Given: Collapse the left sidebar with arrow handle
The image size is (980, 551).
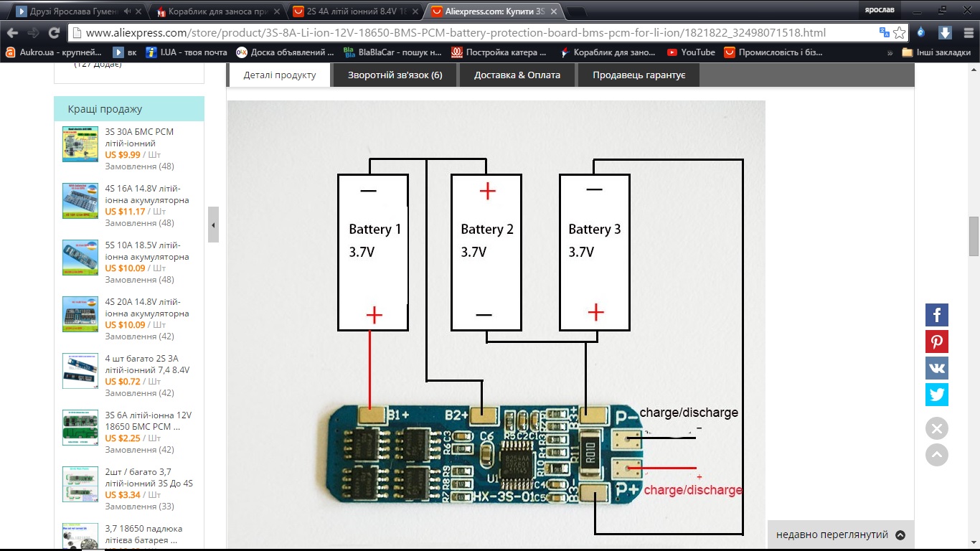Looking at the screenshot, I should pos(213,225).
